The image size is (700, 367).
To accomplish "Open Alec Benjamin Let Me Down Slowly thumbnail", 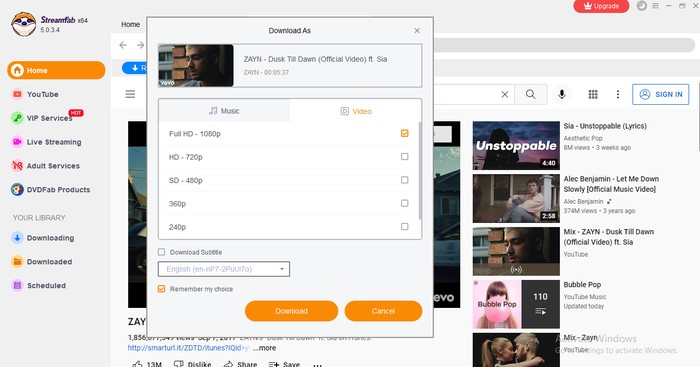I will (516, 199).
